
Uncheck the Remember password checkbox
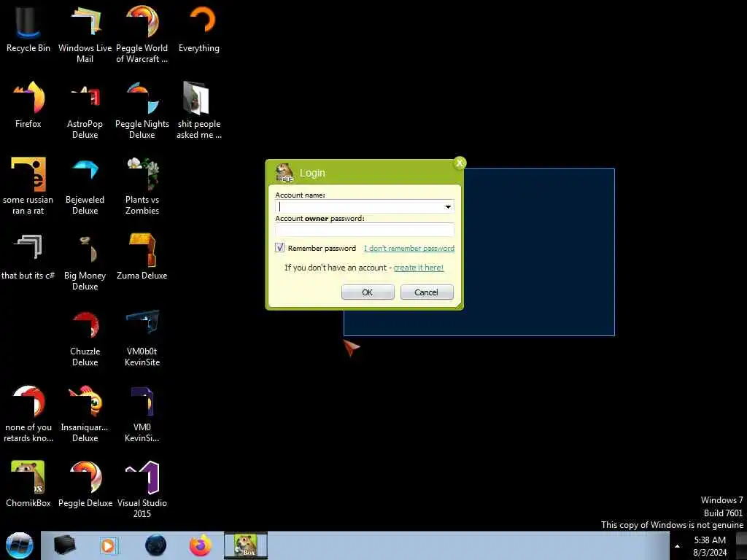coord(279,248)
